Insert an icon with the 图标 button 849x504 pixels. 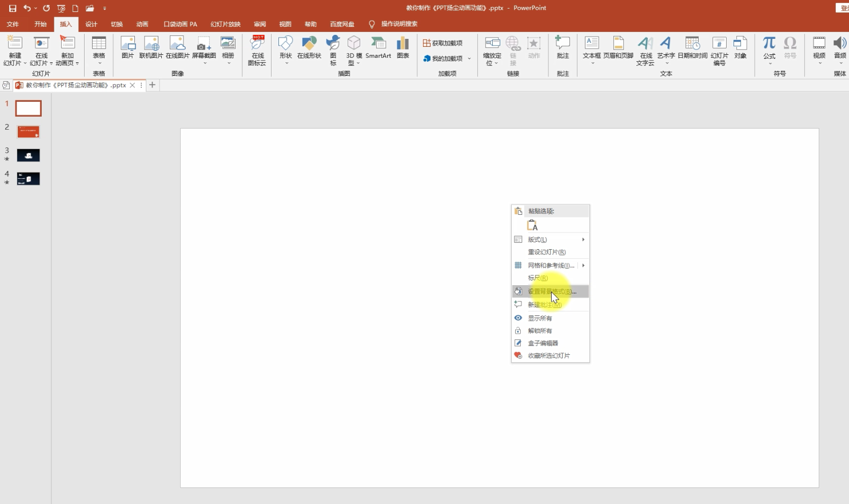click(333, 51)
